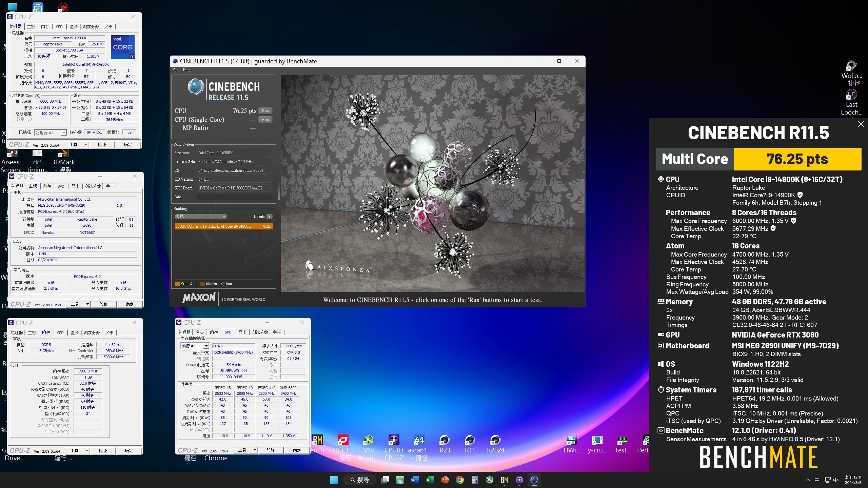Select the 32C/32T i9-14900K ranking entry
Image resolution: width=868 pixels, height=488 pixels.
[224, 226]
